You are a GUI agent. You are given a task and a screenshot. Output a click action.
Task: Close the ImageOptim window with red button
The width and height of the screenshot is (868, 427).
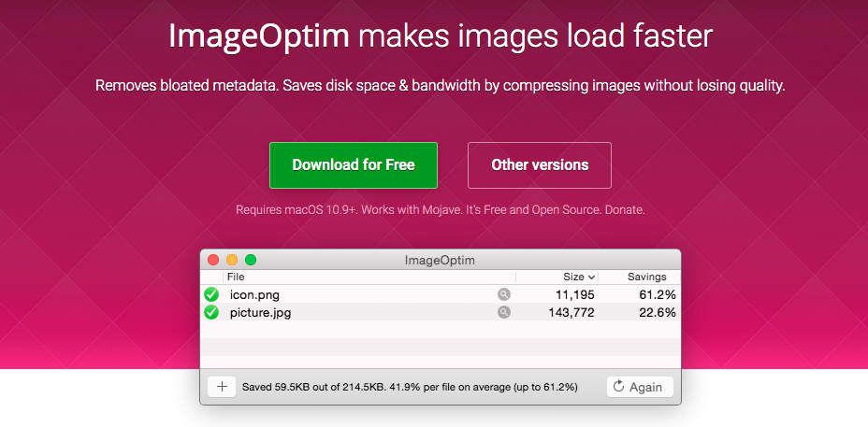(213, 260)
